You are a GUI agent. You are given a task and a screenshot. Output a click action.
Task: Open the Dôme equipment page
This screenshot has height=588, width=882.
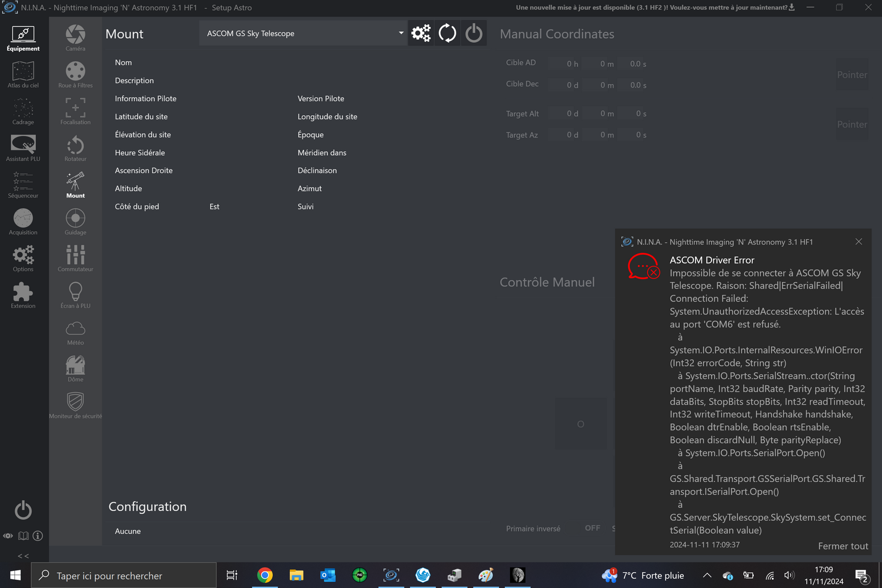pos(75,369)
